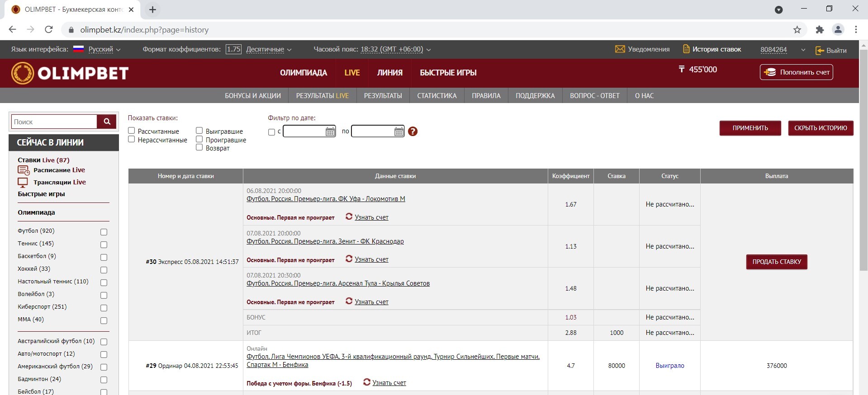Open new browser tab
The width and height of the screenshot is (868, 395).
(152, 9)
